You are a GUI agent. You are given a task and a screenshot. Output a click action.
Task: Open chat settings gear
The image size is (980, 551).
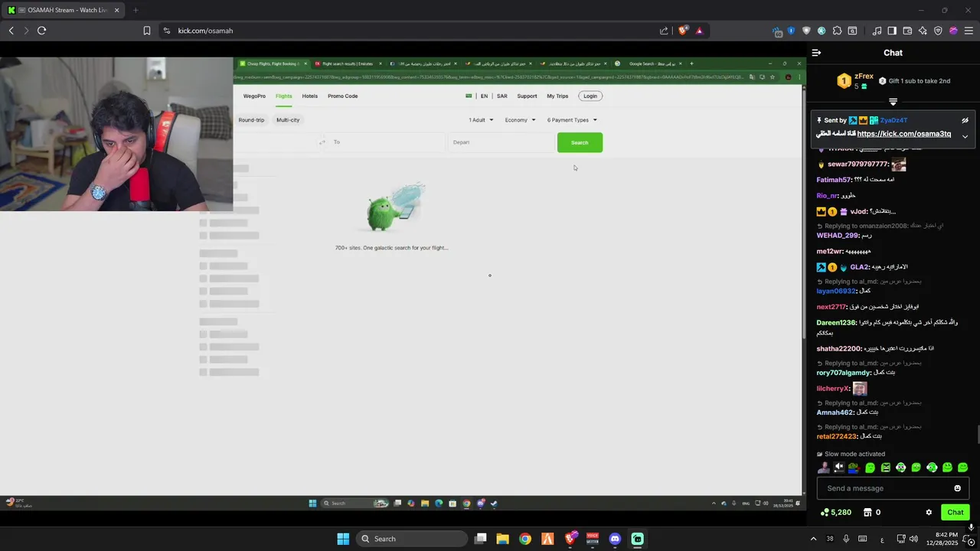(929, 513)
